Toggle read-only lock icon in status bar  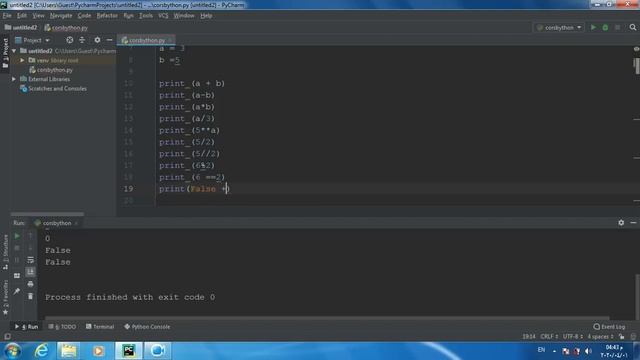coord(622,337)
